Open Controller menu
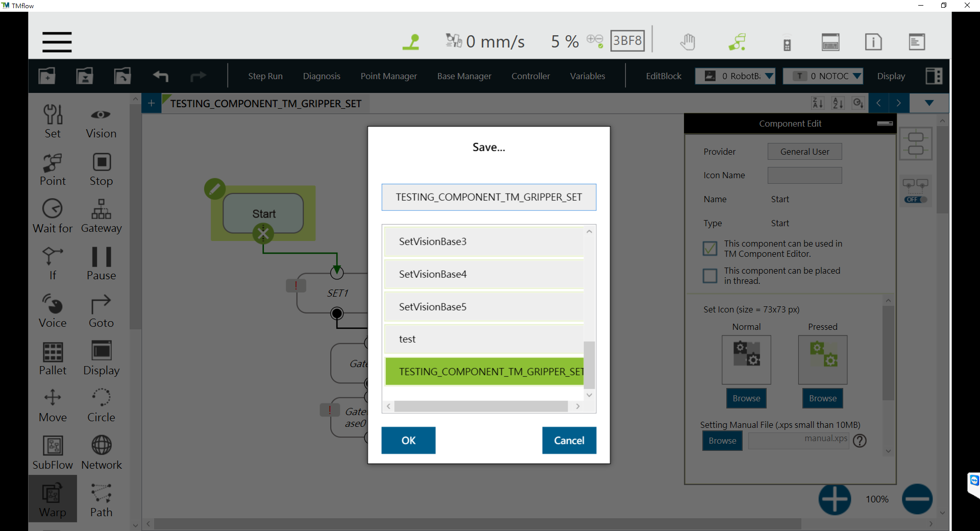Screen dimensions: 980x531 (x=531, y=76)
